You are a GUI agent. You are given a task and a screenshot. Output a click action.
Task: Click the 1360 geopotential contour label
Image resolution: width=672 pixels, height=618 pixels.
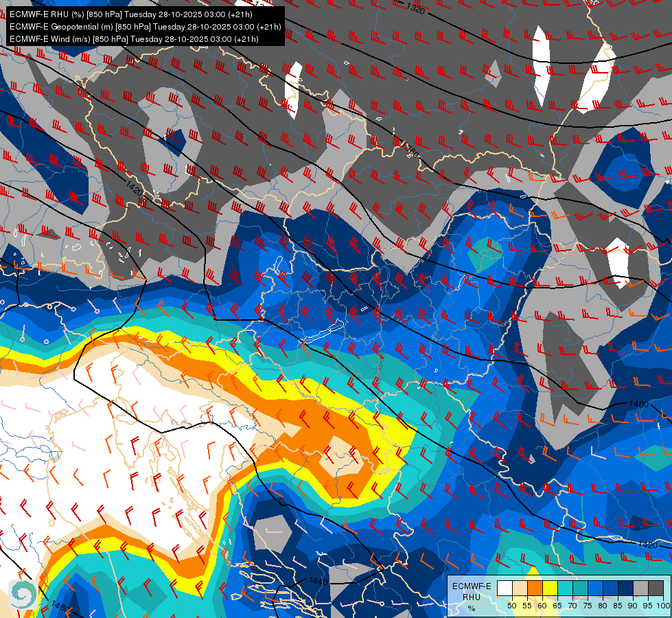tap(410, 148)
